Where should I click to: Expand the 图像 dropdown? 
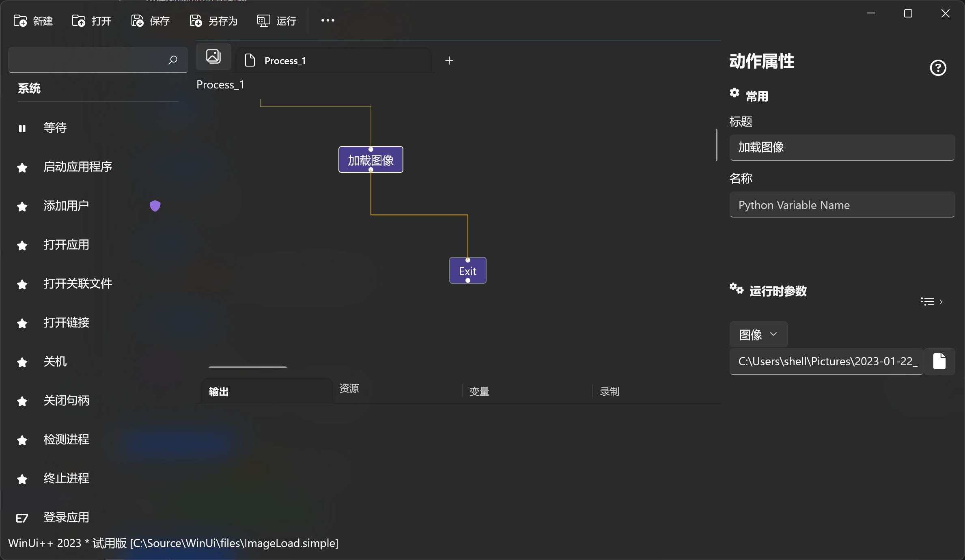click(758, 334)
